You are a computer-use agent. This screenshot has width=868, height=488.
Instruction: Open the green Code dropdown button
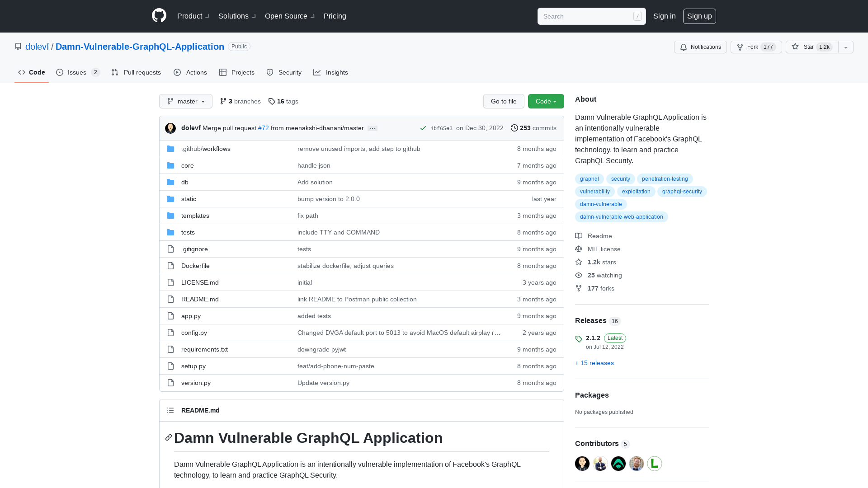pos(546,101)
